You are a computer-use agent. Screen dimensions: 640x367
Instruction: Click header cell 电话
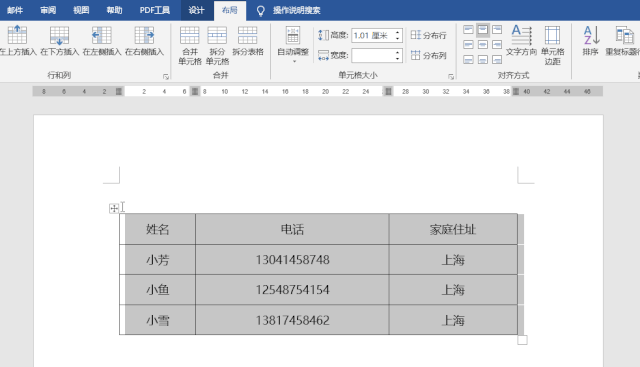coord(292,229)
